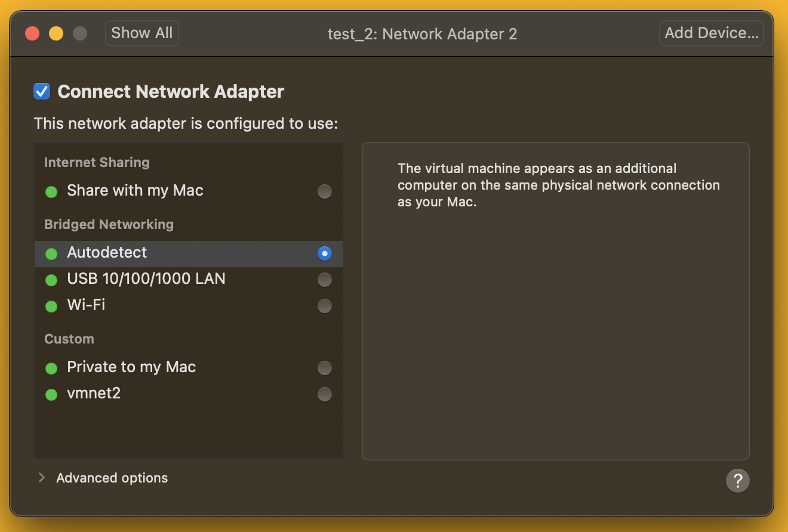The width and height of the screenshot is (788, 532).
Task: Click the green status dot beside USB 10/100/1000 LAN
Action: pyautogui.click(x=51, y=280)
